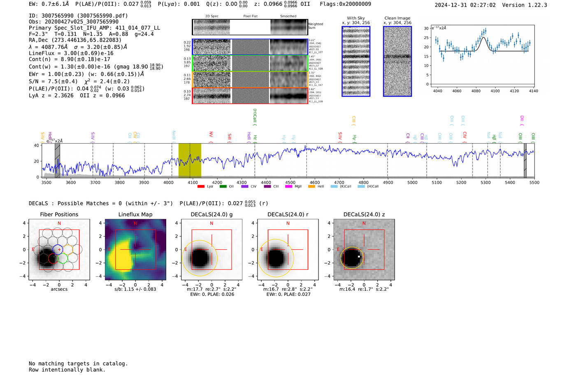
Task: Click the header EW: 0.7±6.1Å value
Action: pyautogui.click(x=49, y=4)
